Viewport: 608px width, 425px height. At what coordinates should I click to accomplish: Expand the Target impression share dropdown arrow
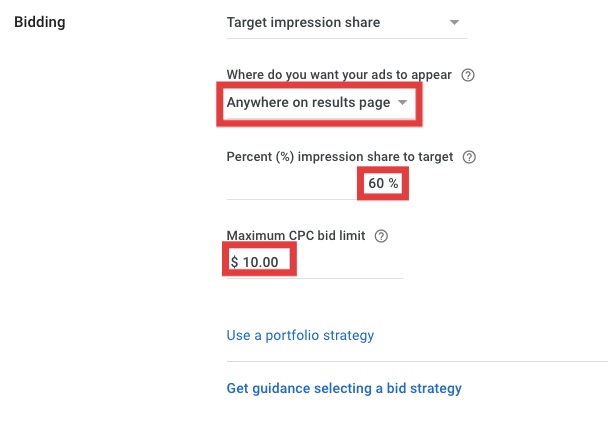pyautogui.click(x=454, y=22)
